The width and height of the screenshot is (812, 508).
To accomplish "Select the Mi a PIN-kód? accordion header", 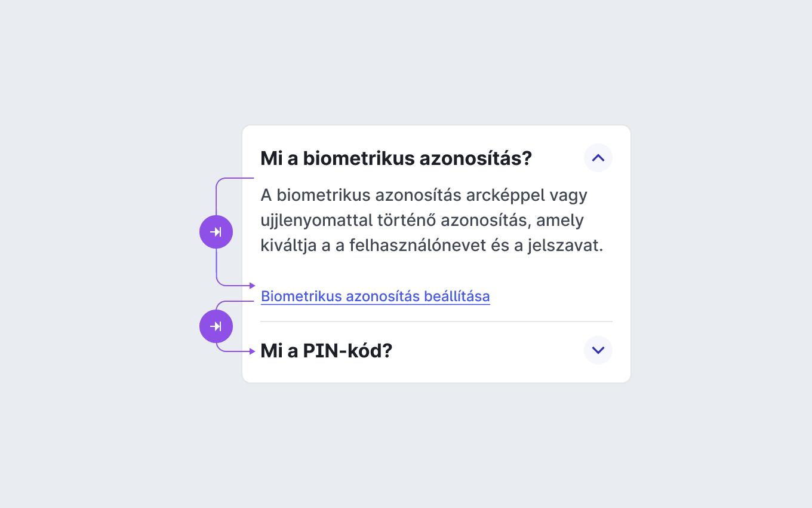I will tap(436, 351).
